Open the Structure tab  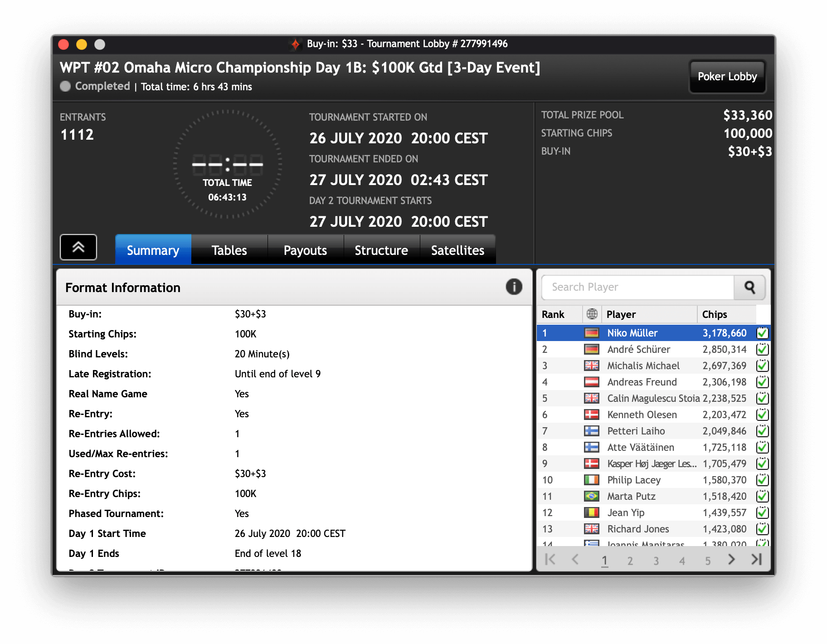[x=381, y=250]
